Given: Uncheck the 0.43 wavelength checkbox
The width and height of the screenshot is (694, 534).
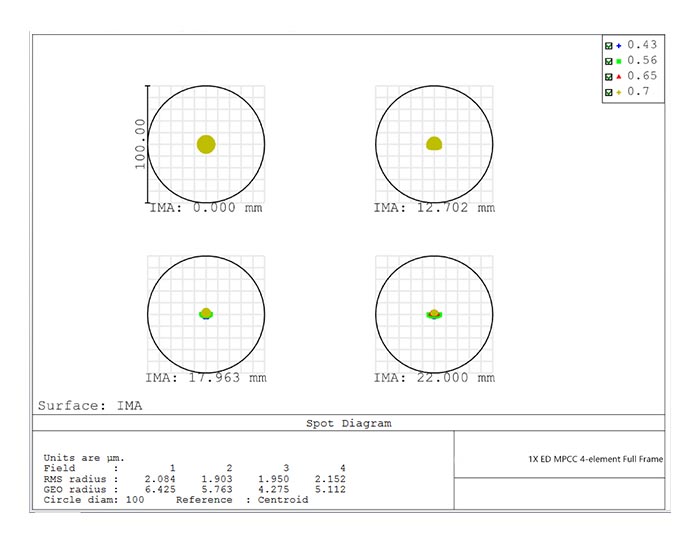Looking at the screenshot, I should (x=609, y=45).
